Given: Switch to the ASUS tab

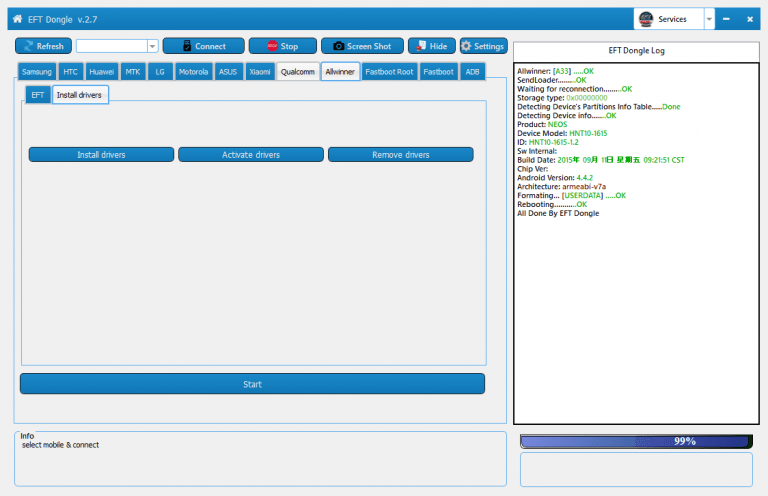Looking at the screenshot, I should pos(228,72).
